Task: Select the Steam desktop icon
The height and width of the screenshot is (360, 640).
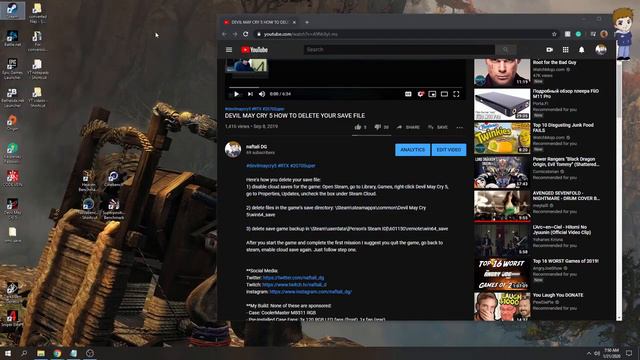Action: pos(12,11)
